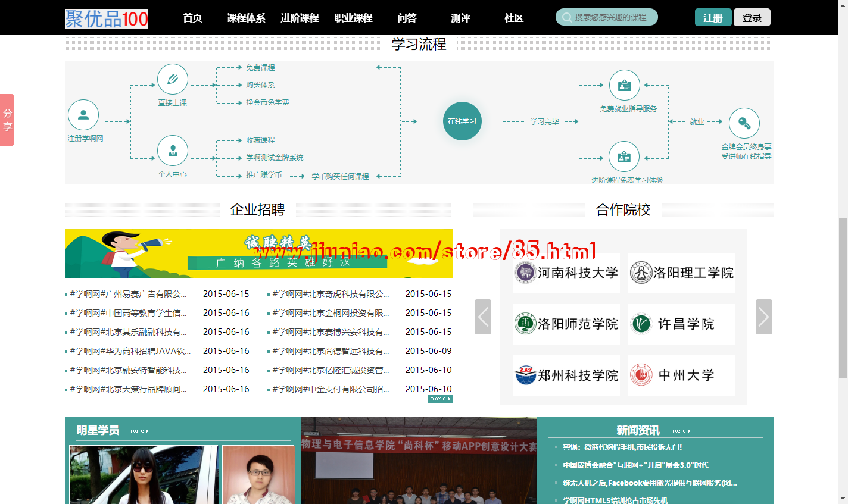Select the 河南科技大学 school logo

pos(566,273)
